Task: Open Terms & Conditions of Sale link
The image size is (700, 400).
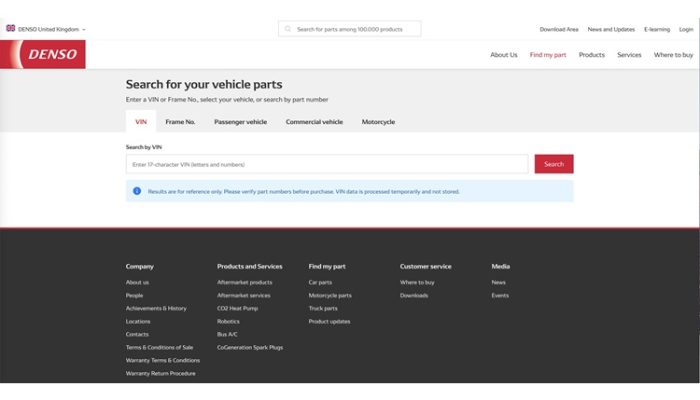Action: 159,347
